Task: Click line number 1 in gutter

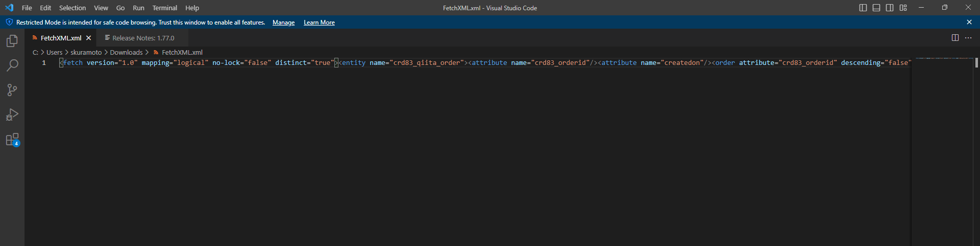Action: click(44, 62)
